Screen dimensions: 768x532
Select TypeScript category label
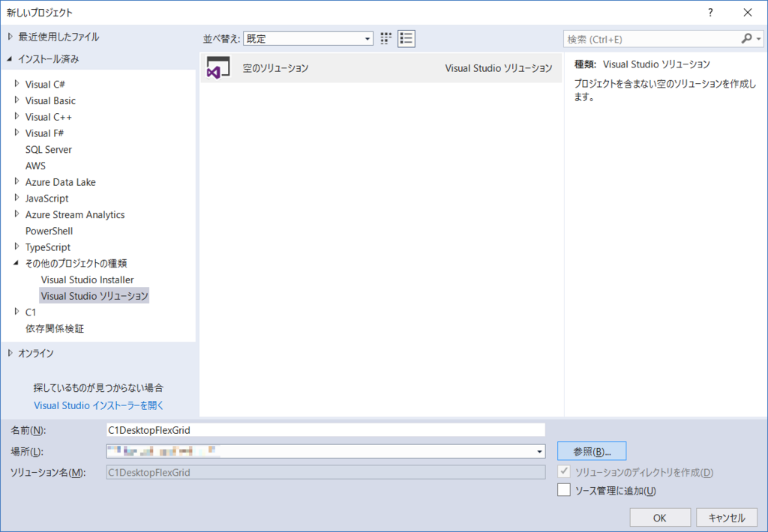tap(47, 247)
